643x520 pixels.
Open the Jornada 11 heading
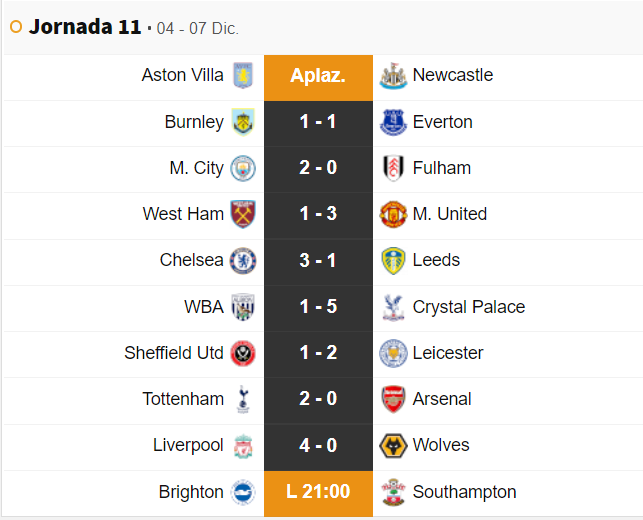click(x=85, y=27)
